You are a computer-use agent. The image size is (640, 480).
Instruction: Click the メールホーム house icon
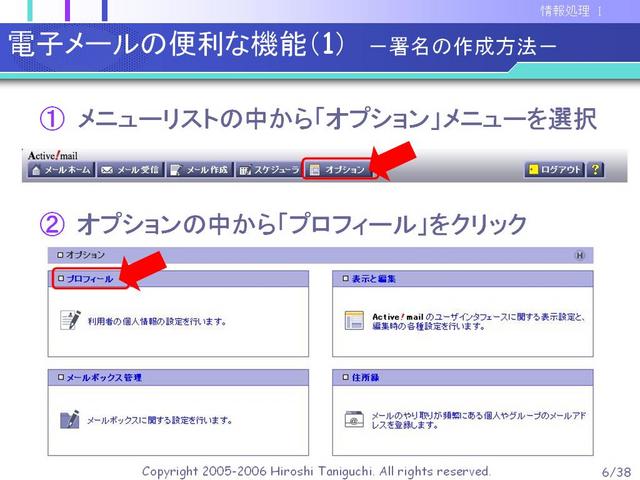click(x=36, y=170)
